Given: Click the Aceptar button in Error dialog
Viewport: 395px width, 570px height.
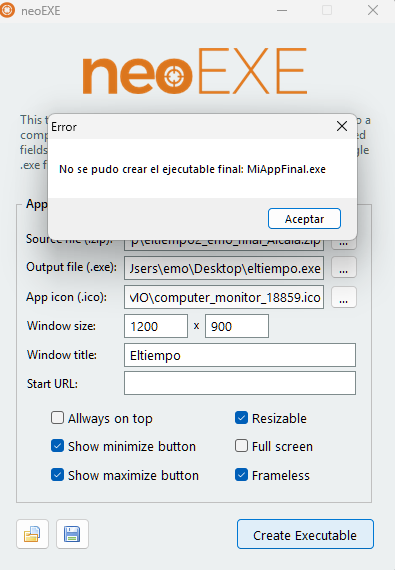Looking at the screenshot, I should click(x=304, y=218).
